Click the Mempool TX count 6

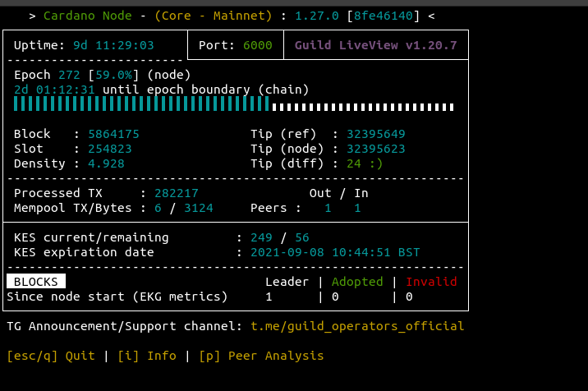click(158, 208)
